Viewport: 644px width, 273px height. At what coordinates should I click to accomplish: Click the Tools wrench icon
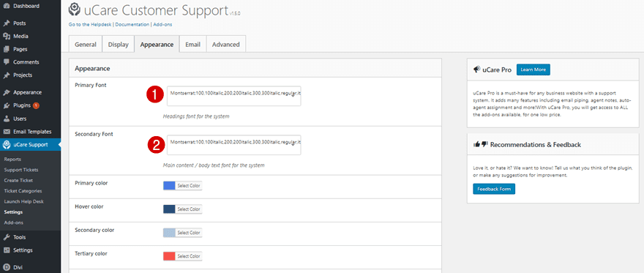coord(6,237)
